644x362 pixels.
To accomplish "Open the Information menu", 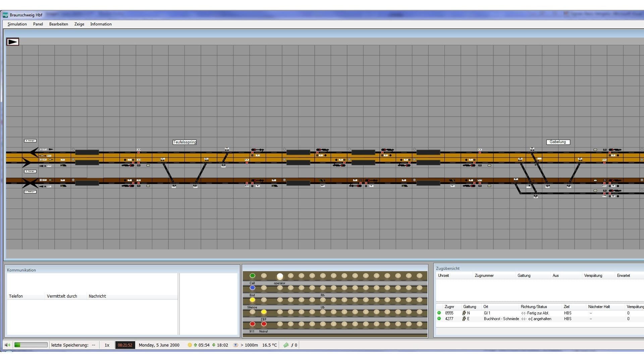I will click(x=101, y=24).
